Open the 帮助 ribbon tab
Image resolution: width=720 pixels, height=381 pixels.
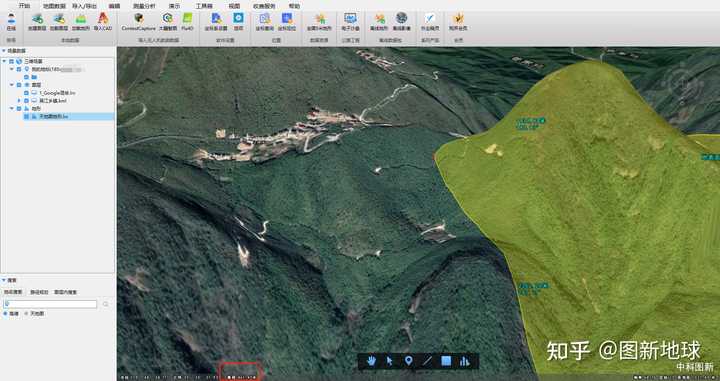pyautogui.click(x=294, y=6)
